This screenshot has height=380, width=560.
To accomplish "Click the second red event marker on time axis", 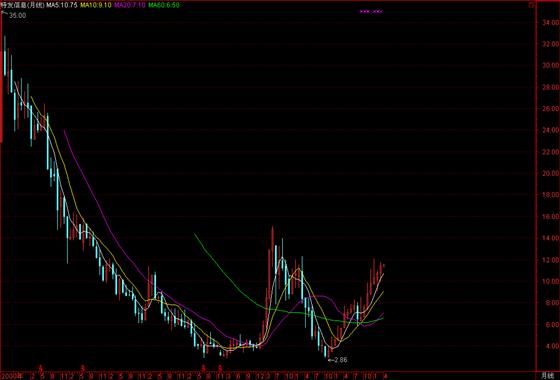I will 83,368.
